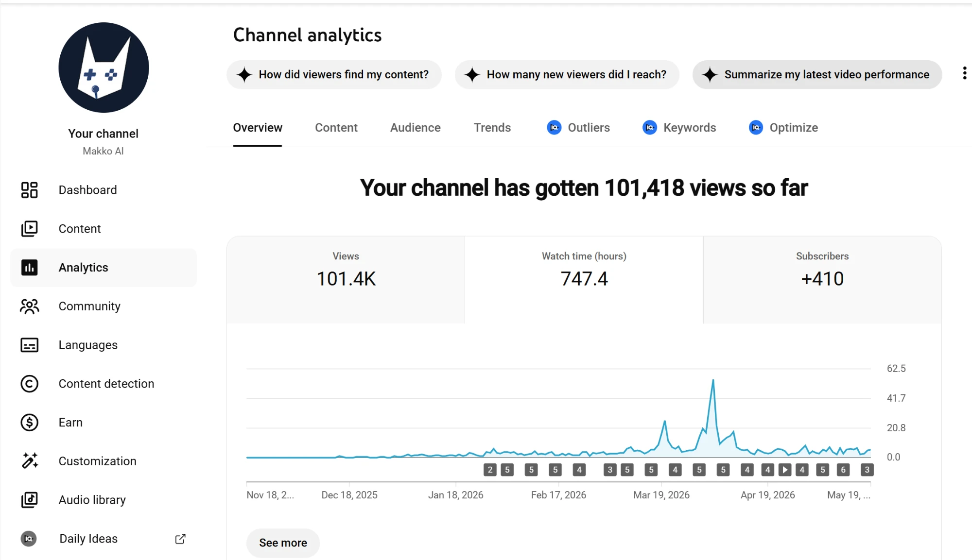The image size is (972, 560).
Task: Click the See more button
Action: coord(283,543)
